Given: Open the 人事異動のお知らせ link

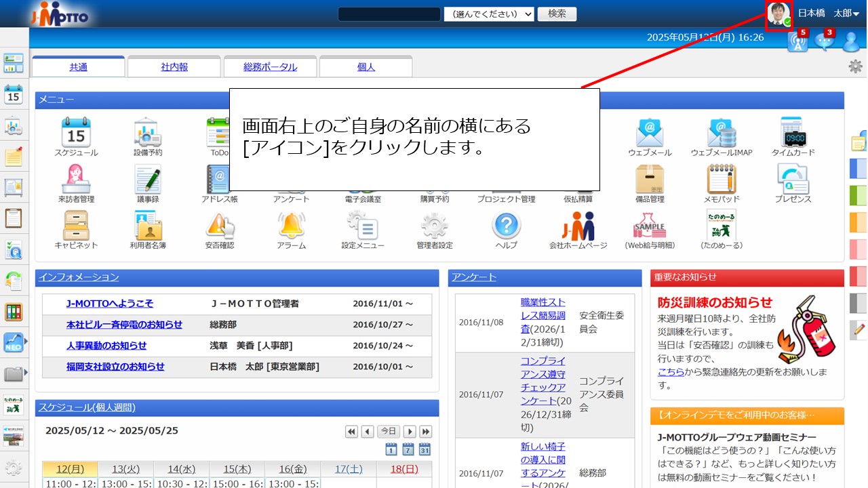Looking at the screenshot, I should pos(106,346).
